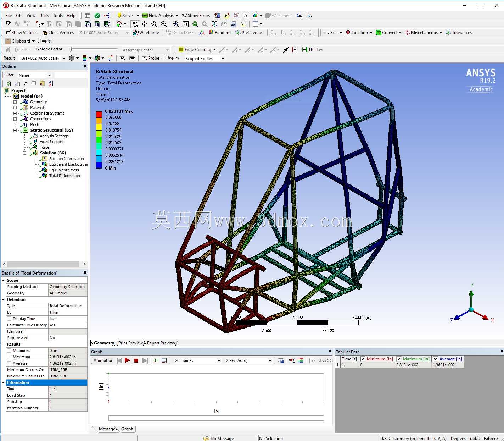Select Equivalent Stress in outline tree

point(64,170)
